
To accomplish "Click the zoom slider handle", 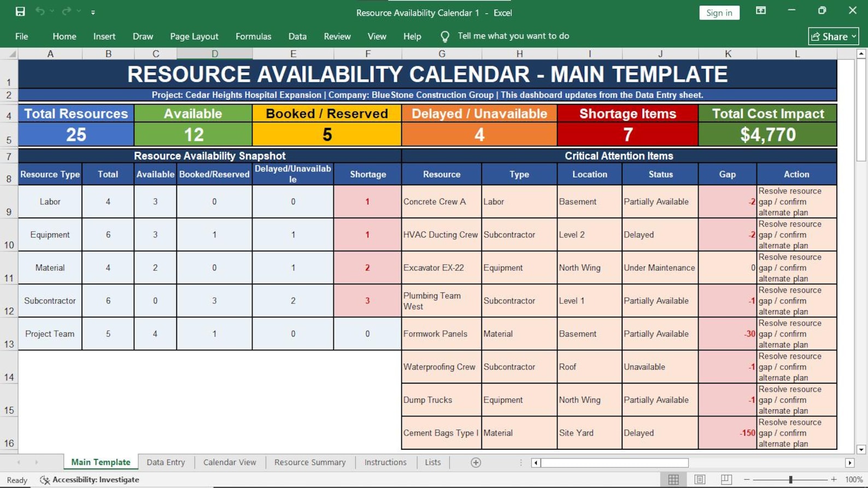I will [x=790, y=479].
